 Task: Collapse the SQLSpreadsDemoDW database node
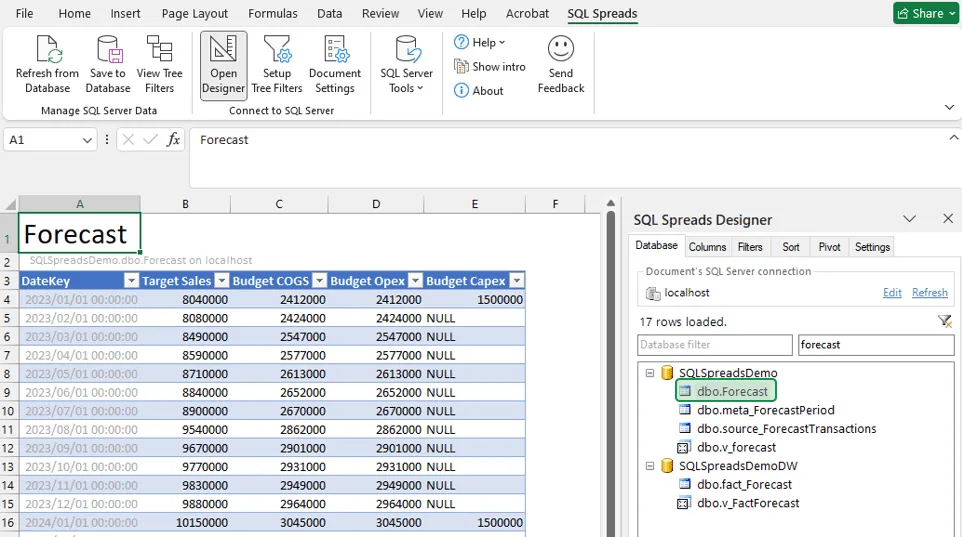[x=650, y=466]
